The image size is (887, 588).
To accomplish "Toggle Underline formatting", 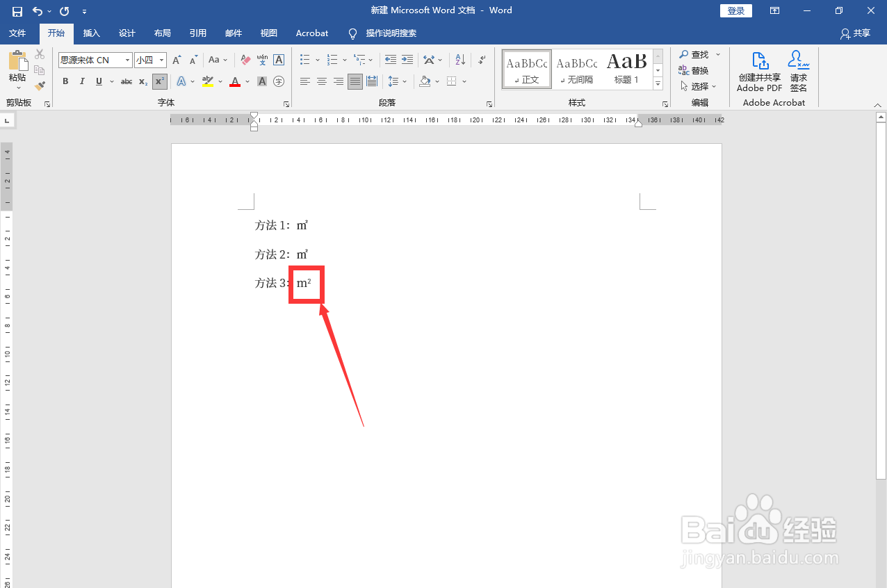I will pyautogui.click(x=99, y=81).
